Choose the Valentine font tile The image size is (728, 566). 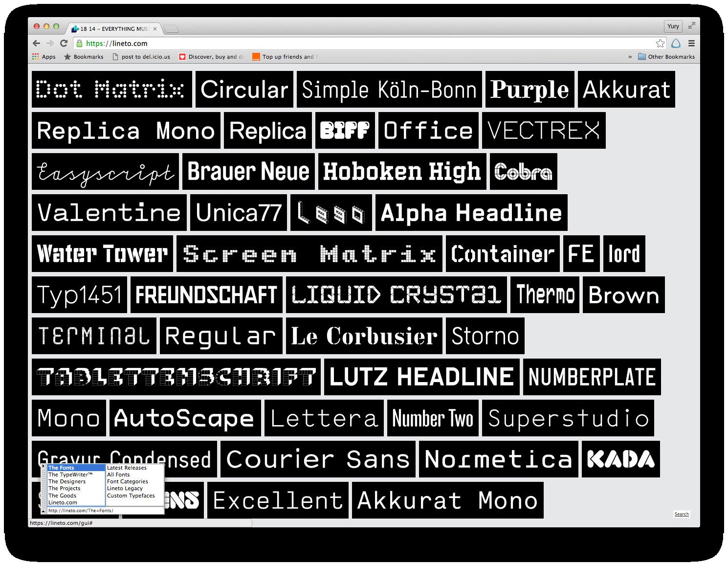tap(109, 212)
